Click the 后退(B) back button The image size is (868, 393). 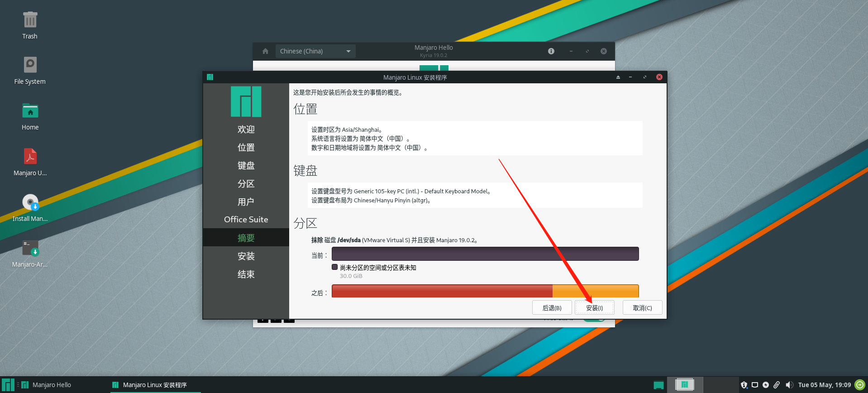552,308
